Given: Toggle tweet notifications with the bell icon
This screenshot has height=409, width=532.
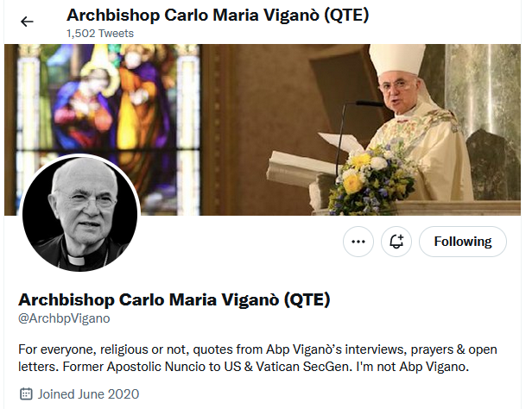Looking at the screenshot, I should 397,242.
